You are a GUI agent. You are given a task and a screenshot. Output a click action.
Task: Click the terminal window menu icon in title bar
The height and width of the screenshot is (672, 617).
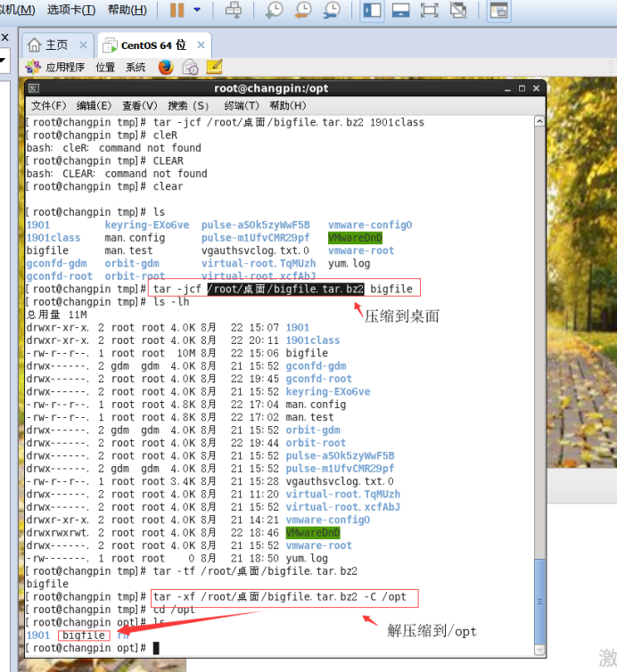coord(34,88)
